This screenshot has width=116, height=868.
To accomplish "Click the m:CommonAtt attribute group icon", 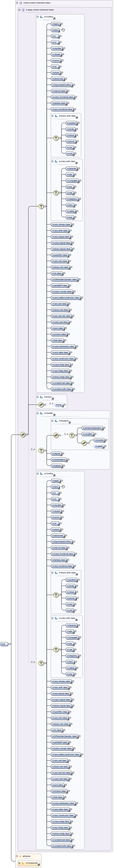I will (x=23, y=863).
